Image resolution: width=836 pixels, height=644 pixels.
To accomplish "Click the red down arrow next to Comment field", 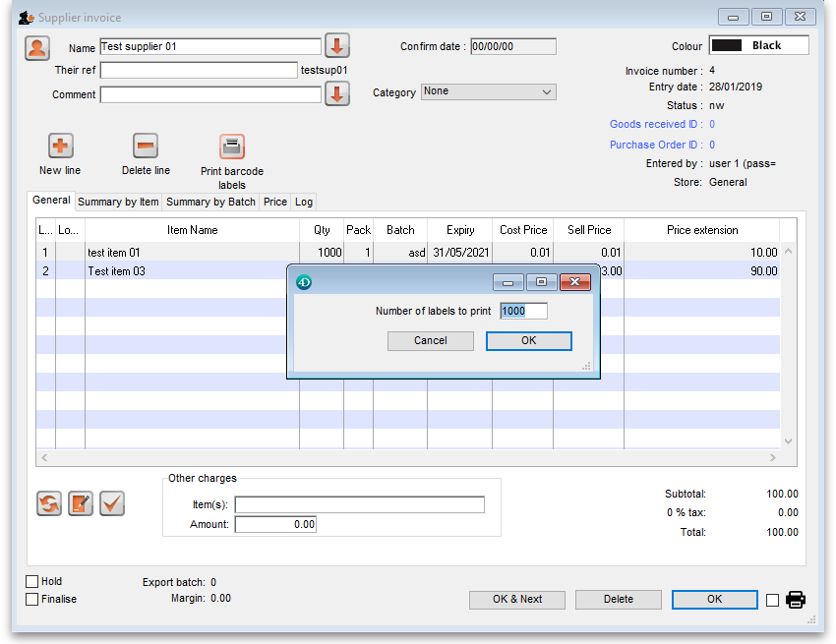I will coord(337,94).
